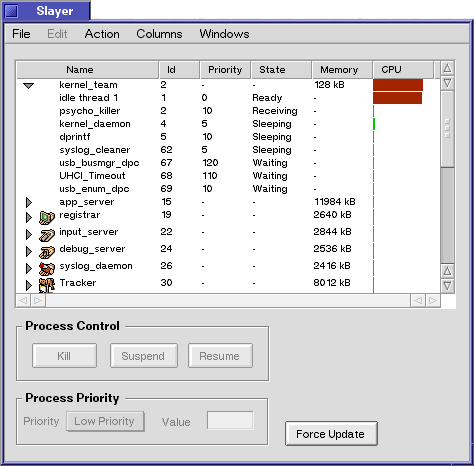Screen dimensions: 474x466
Task: Click the input_server team icon
Action: click(x=47, y=235)
